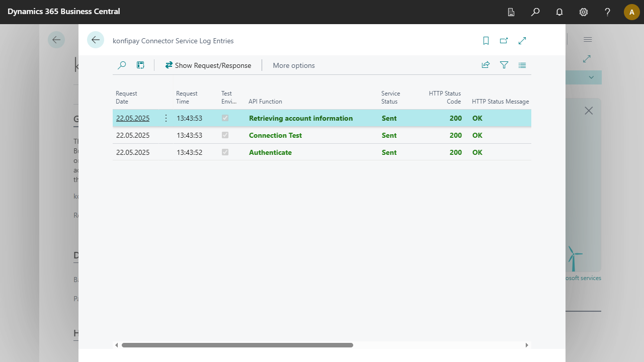
Task: Toggle Test Environment checkbox in Connection Test row
Action: [x=225, y=135]
